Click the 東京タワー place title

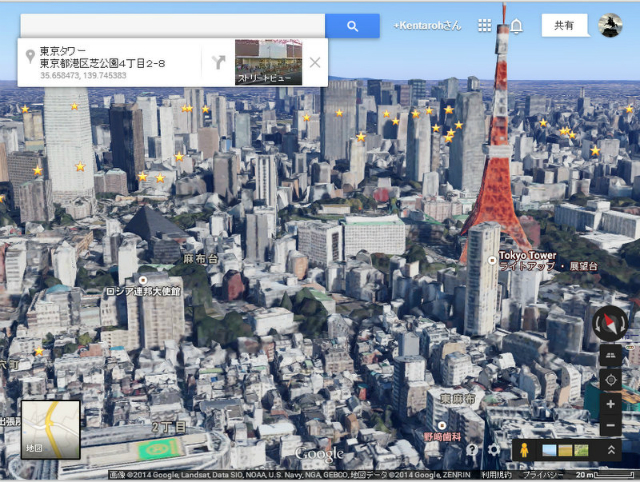pos(63,51)
